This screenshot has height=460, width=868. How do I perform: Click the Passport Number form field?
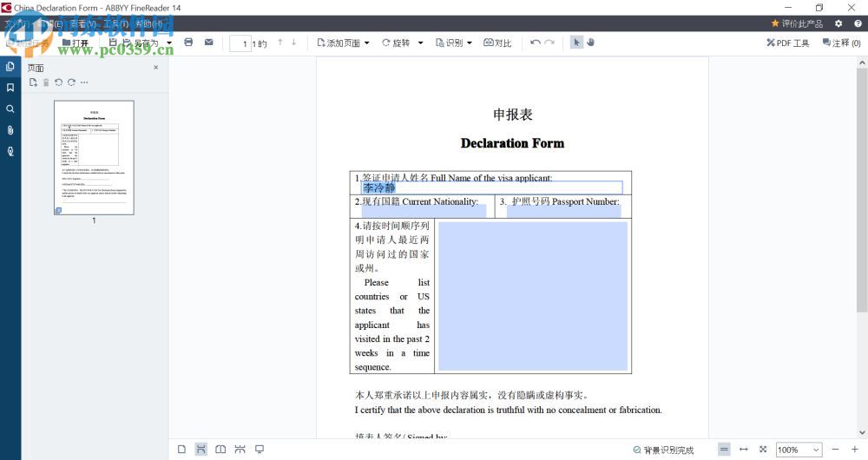click(x=563, y=211)
